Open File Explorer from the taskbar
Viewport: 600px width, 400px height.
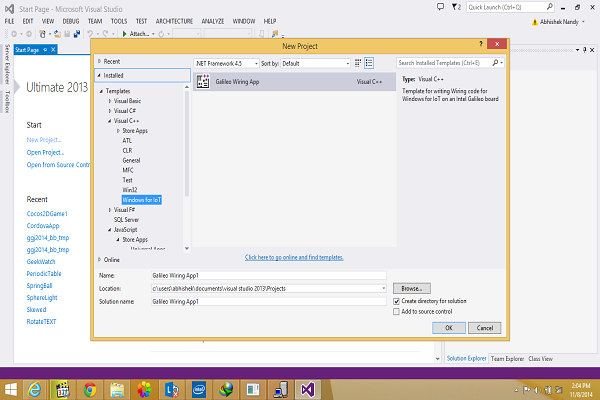point(117,390)
